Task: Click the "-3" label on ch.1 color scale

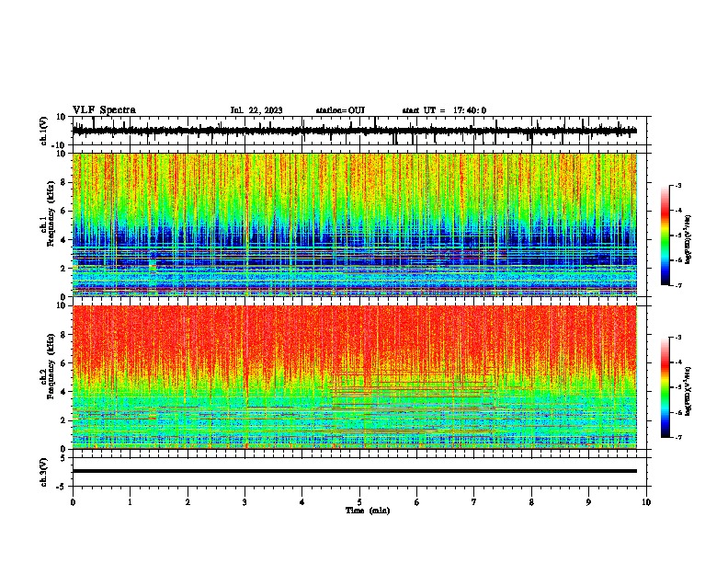Action: (678, 186)
